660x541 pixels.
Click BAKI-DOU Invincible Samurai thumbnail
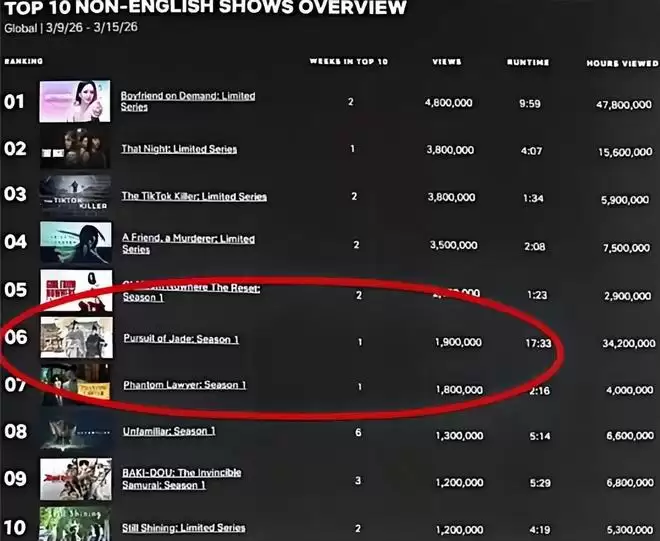74,478
